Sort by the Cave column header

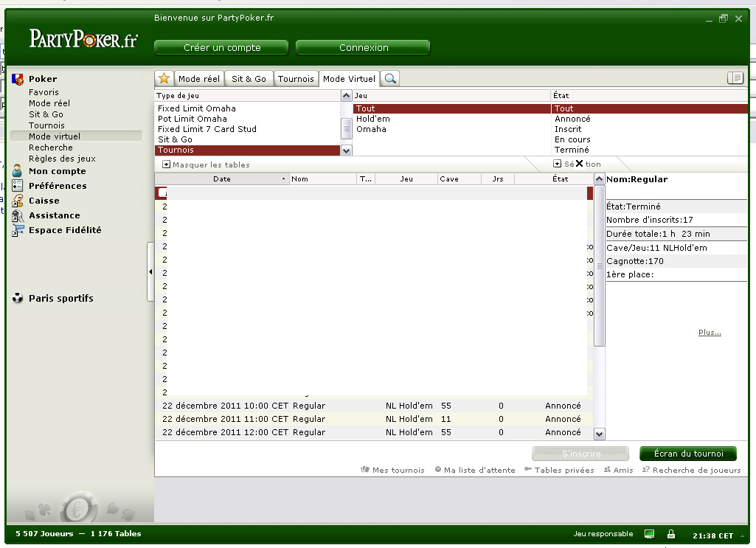pyautogui.click(x=460, y=178)
